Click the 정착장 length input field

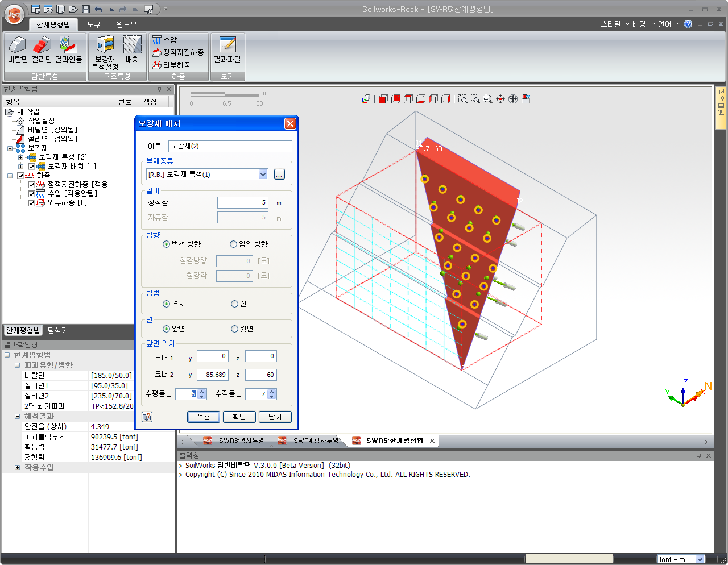click(242, 203)
